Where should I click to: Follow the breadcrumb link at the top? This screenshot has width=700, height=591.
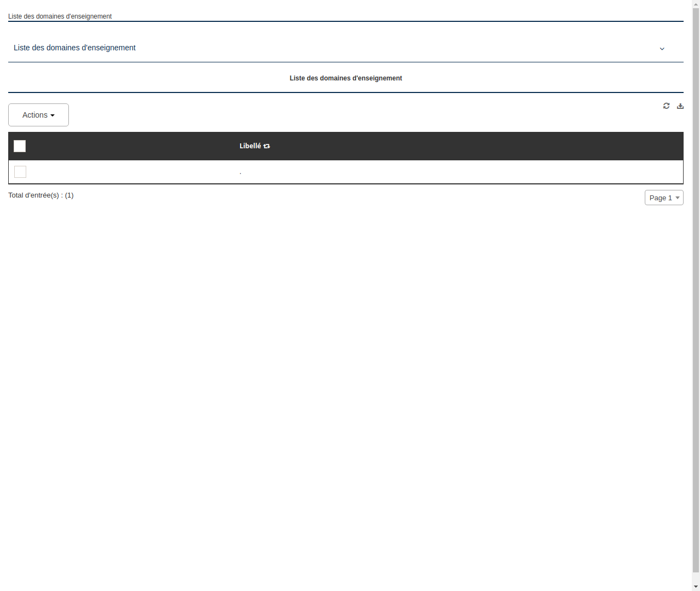60,16
